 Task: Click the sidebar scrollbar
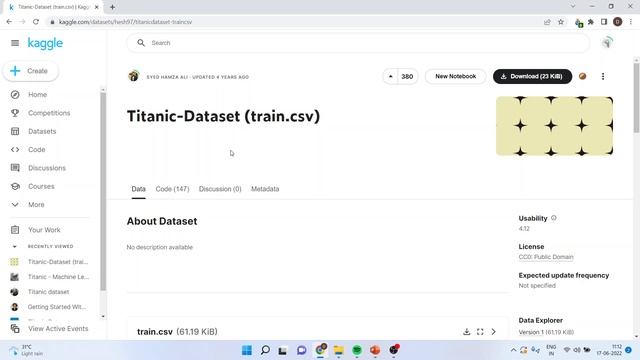[103, 192]
